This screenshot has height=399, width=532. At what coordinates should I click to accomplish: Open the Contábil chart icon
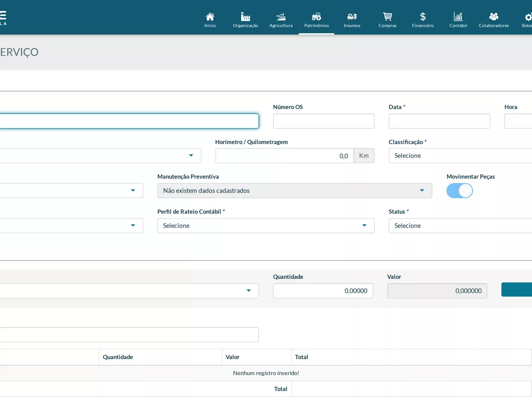[x=458, y=17]
